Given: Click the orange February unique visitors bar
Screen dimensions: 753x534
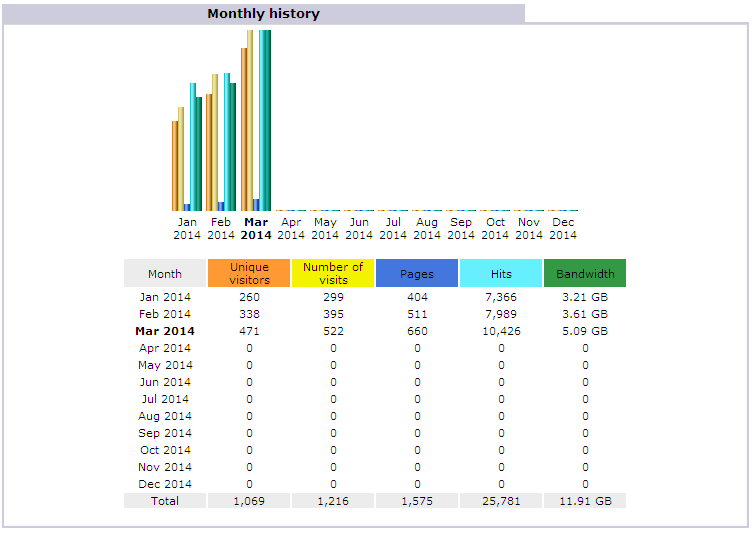Looking at the screenshot, I should tap(208, 152).
